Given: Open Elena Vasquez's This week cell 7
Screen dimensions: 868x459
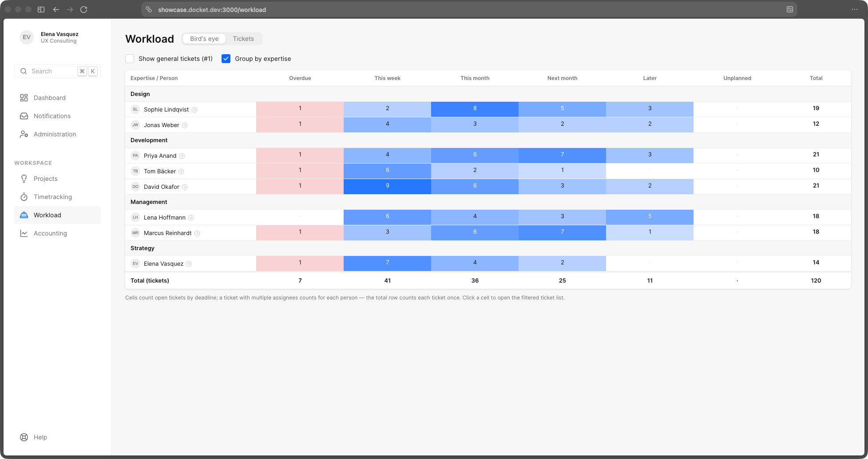Looking at the screenshot, I should 387,263.
